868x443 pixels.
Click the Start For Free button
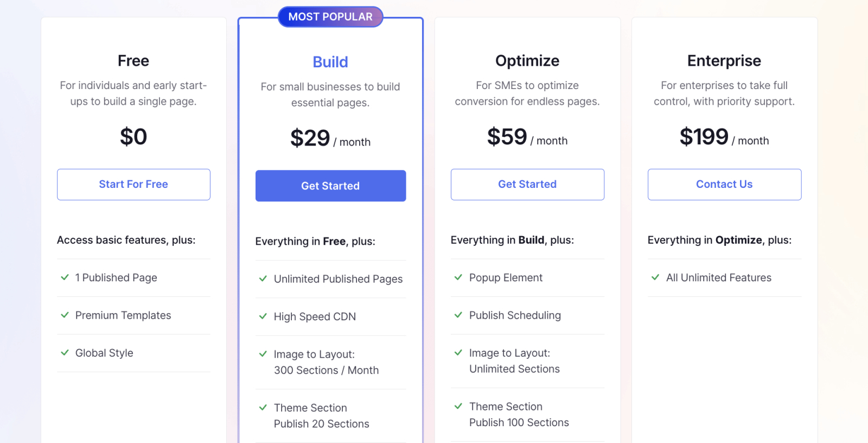point(133,184)
